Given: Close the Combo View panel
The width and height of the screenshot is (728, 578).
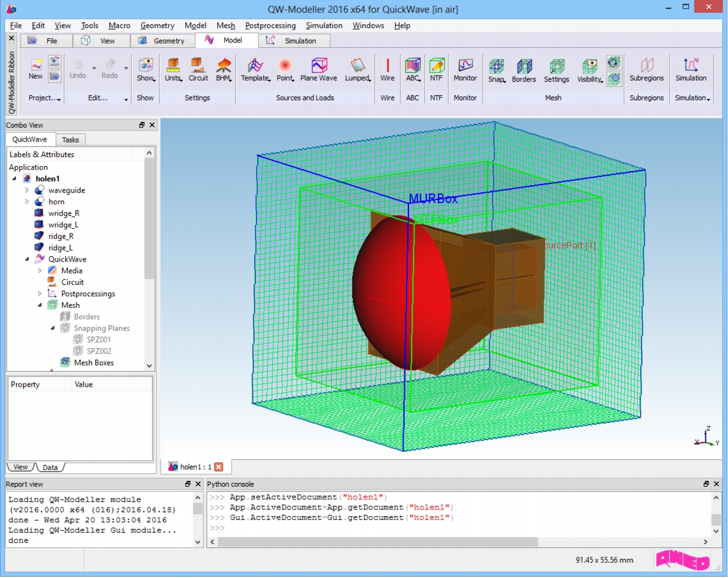Looking at the screenshot, I should pyautogui.click(x=152, y=125).
